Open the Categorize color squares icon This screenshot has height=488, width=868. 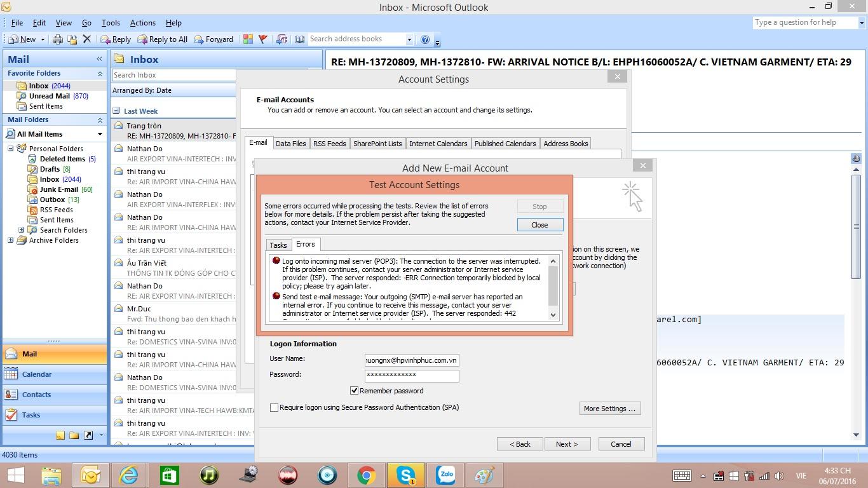(248, 39)
